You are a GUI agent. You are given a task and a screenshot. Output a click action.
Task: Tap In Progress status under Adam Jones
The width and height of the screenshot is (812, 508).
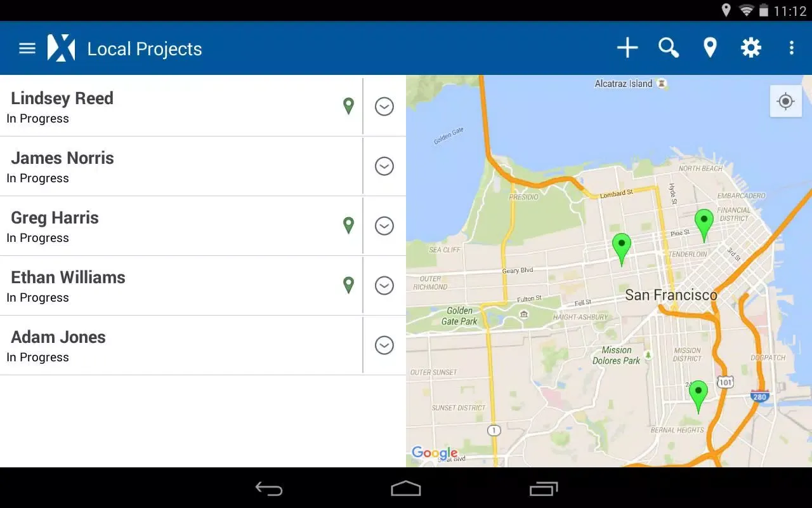38,358
